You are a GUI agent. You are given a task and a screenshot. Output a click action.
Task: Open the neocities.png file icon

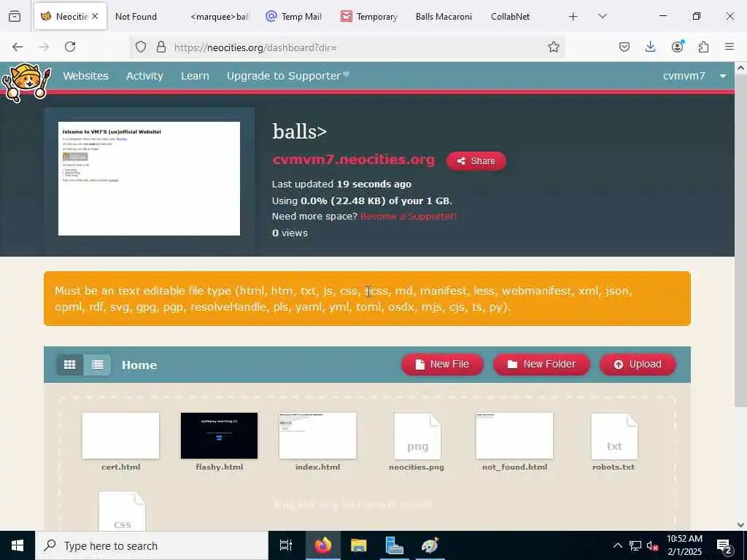point(417,436)
